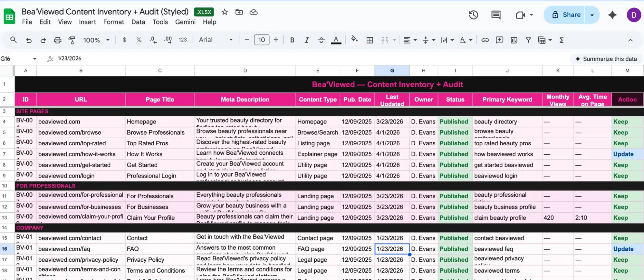
Task: Select the cell beaviewed.com/faq
Action: pyautogui.click(x=81, y=249)
